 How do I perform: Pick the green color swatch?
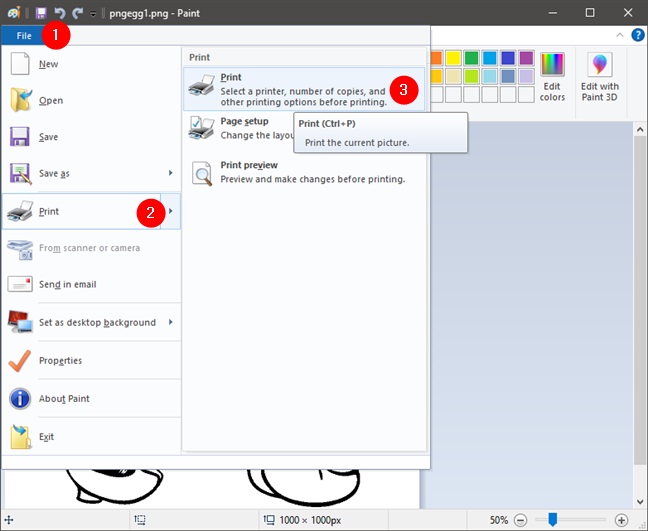pos(472,58)
